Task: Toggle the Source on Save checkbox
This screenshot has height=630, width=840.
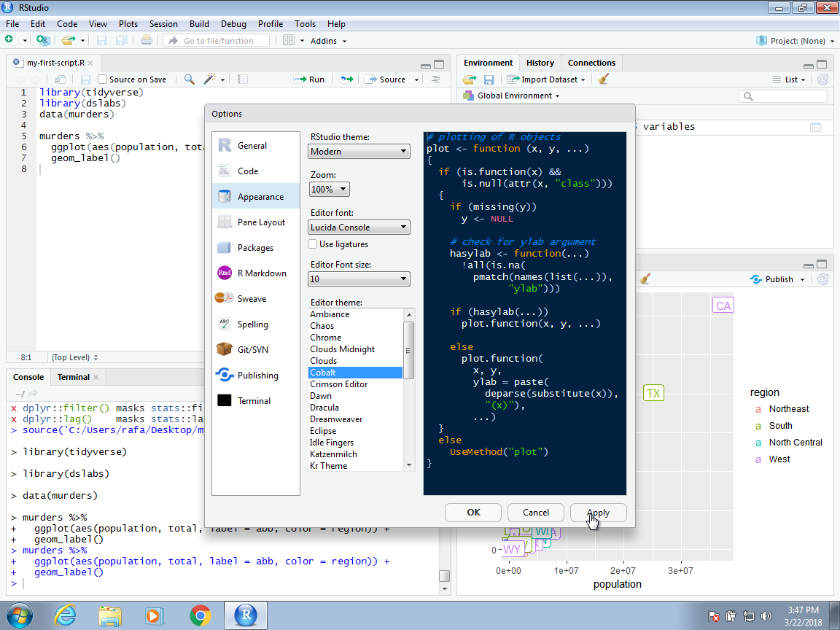Action: click(x=103, y=79)
